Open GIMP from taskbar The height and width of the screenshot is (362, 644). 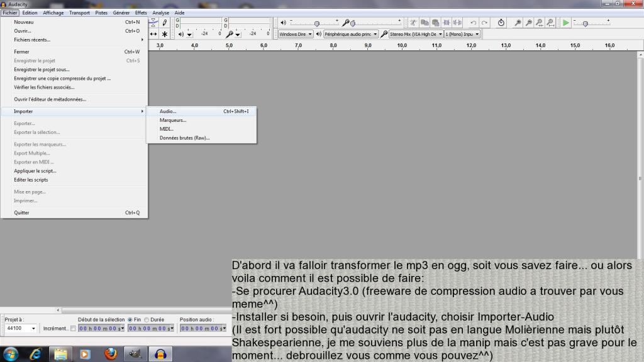tap(136, 354)
